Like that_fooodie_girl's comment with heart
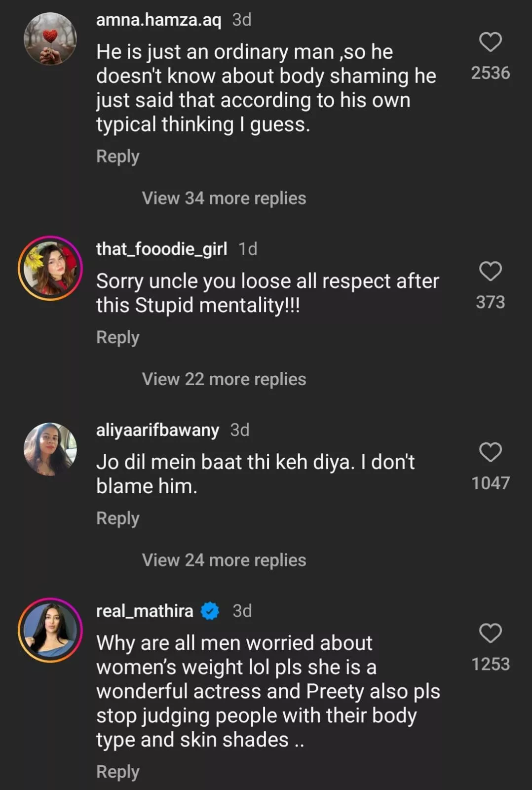532x790 pixels. 490,271
